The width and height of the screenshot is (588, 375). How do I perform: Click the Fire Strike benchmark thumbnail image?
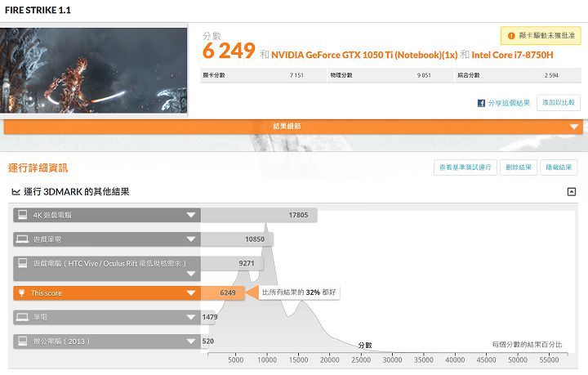pos(94,70)
